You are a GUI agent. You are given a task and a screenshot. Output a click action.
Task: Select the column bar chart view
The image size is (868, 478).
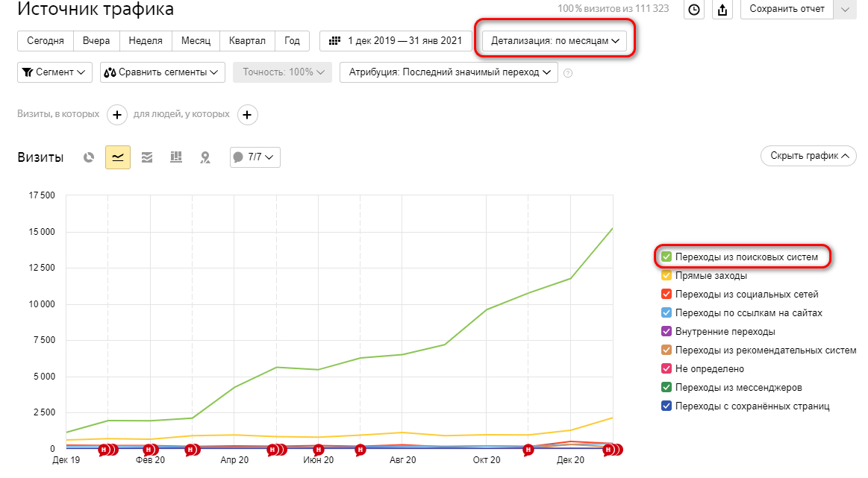176,157
